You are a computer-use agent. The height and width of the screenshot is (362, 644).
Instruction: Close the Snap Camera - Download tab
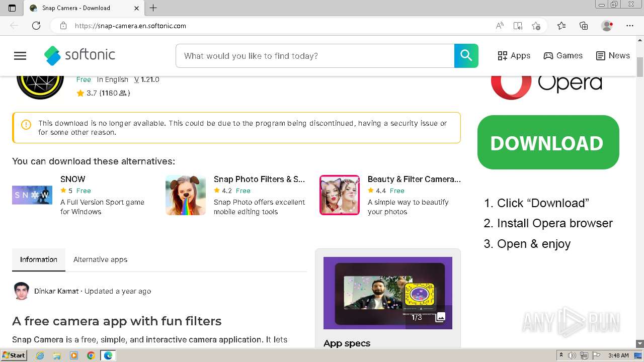[137, 8]
